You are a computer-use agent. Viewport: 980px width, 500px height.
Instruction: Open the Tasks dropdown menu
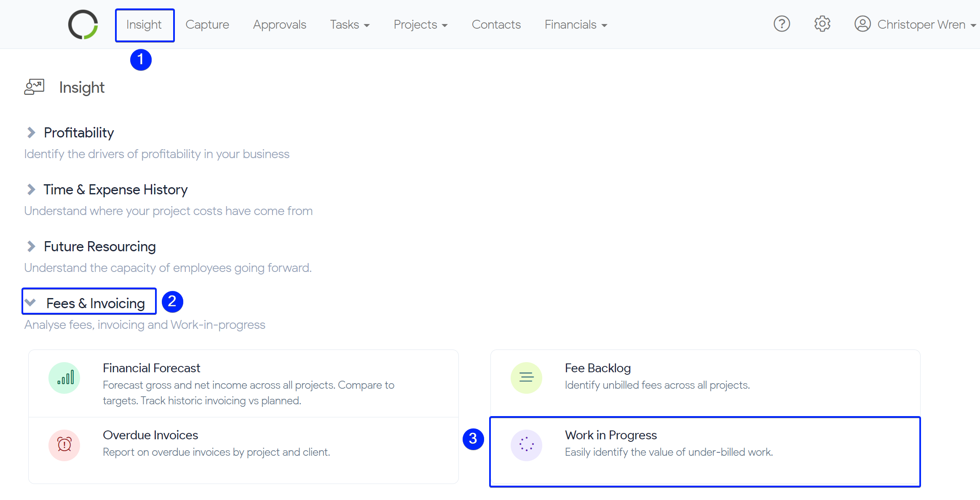coord(349,25)
